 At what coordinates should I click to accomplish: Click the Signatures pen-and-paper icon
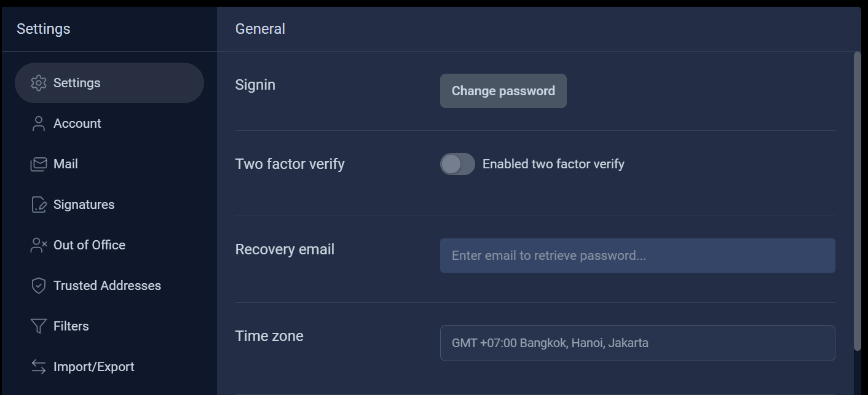(38, 204)
